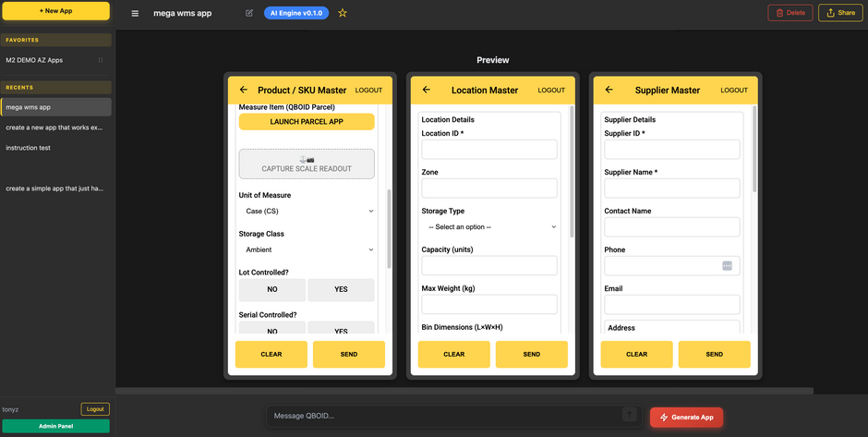Star the app as favorite
This screenshot has width=868, height=437.
tap(343, 13)
